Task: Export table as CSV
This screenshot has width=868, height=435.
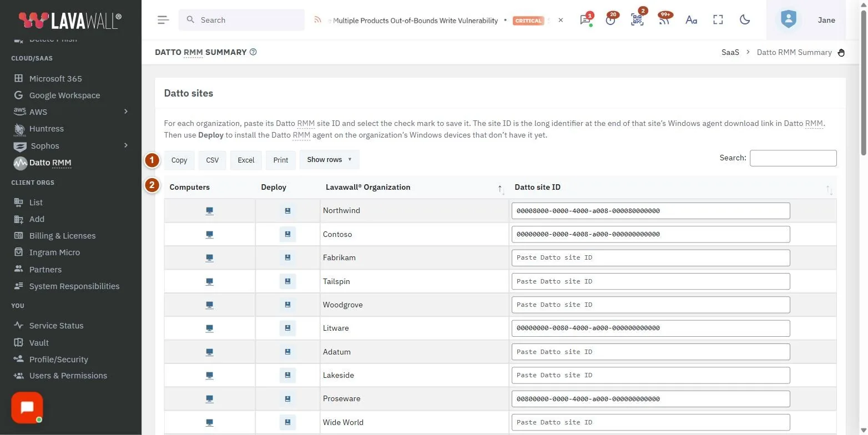Action: pyautogui.click(x=213, y=160)
